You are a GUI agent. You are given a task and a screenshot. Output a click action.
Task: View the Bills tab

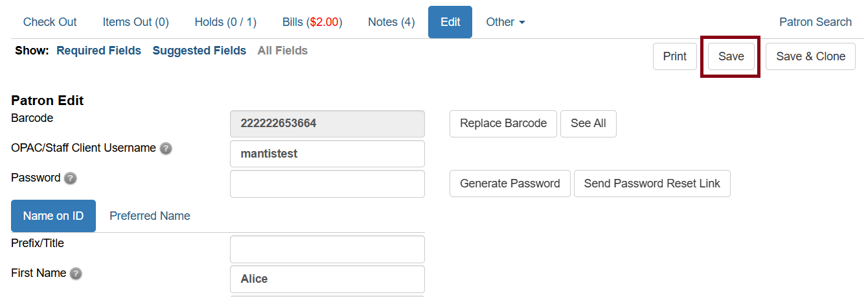312,22
